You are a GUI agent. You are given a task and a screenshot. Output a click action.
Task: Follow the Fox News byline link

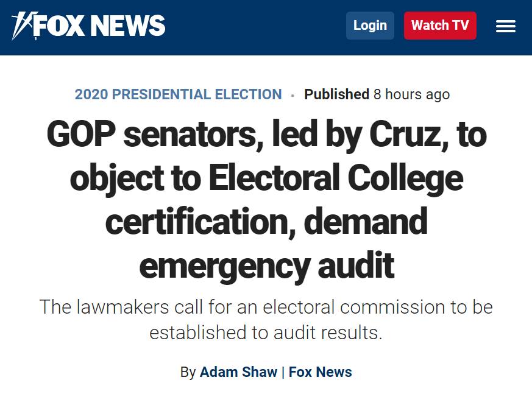(x=320, y=372)
